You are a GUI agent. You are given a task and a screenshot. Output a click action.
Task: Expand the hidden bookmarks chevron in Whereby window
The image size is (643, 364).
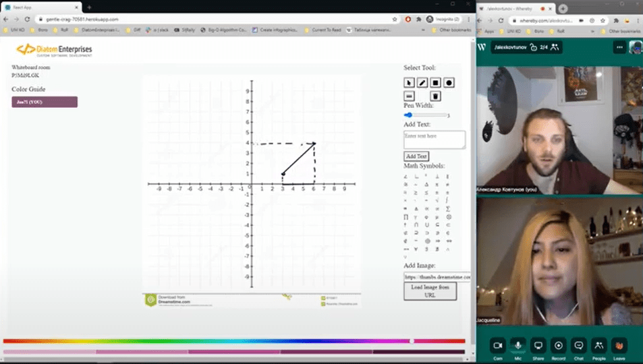pos(592,31)
